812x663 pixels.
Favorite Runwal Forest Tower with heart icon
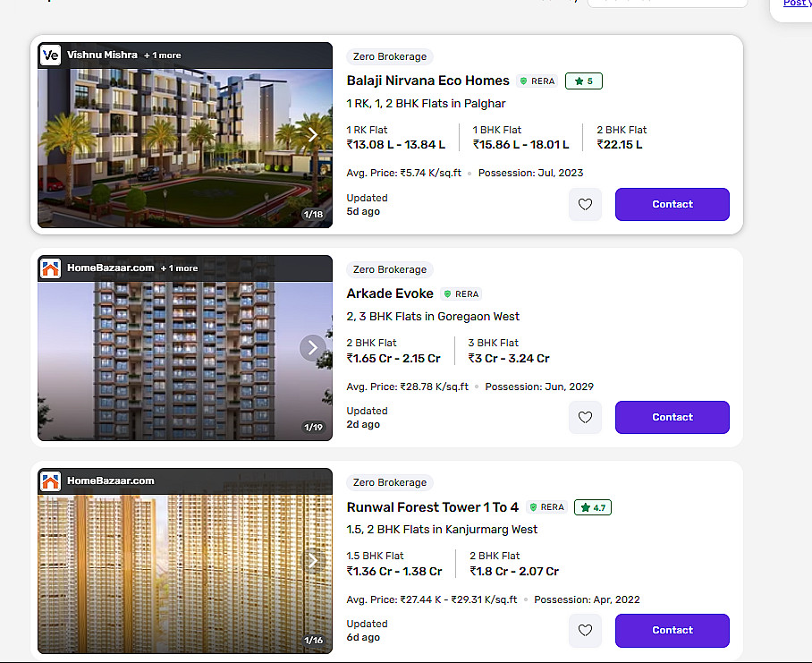point(585,630)
